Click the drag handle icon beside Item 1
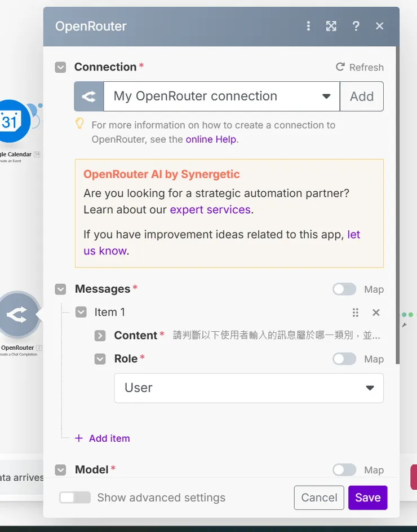This screenshot has width=417, height=532. pyautogui.click(x=355, y=312)
